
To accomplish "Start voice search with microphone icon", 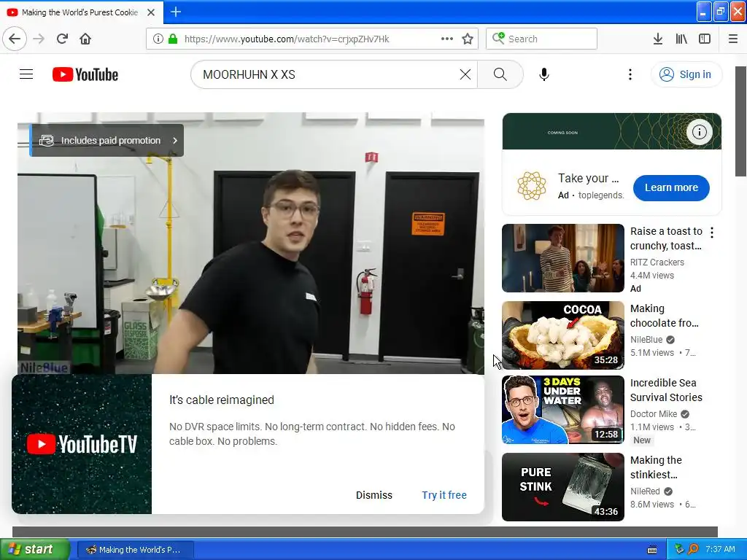I will tap(544, 74).
